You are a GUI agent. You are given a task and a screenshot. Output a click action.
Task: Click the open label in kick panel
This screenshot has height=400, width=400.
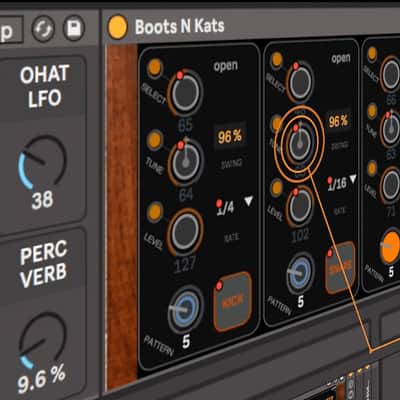pyautogui.click(x=226, y=66)
